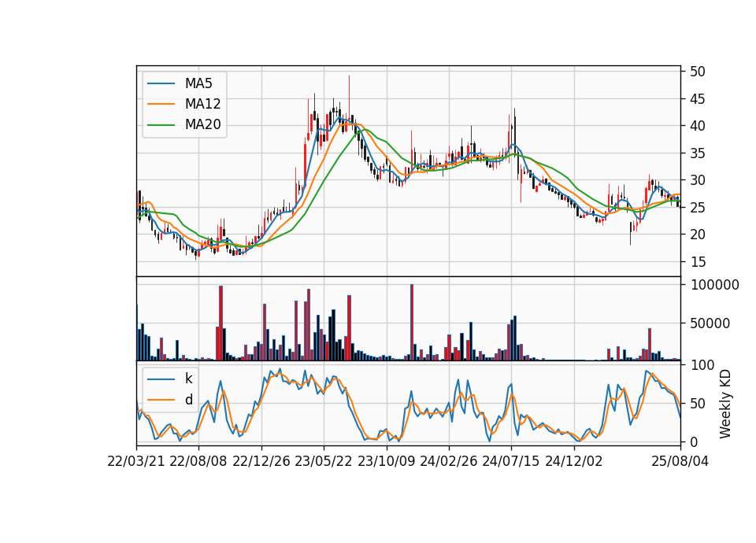Click the Weekly KD axis label
This screenshot has height=543, width=756.
pos(725,404)
